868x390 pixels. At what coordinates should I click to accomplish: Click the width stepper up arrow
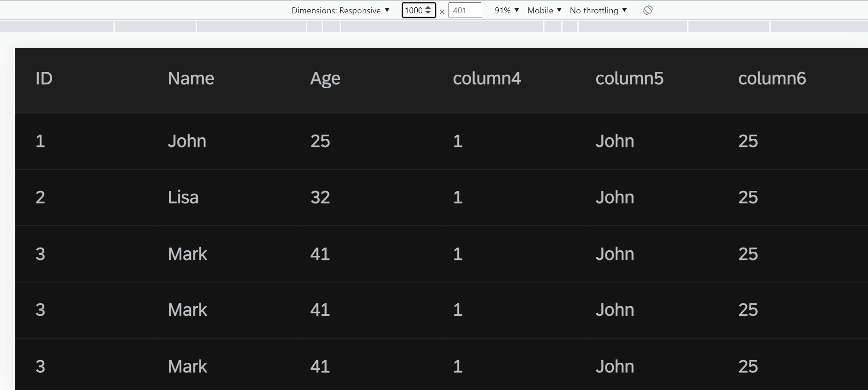pos(428,7)
